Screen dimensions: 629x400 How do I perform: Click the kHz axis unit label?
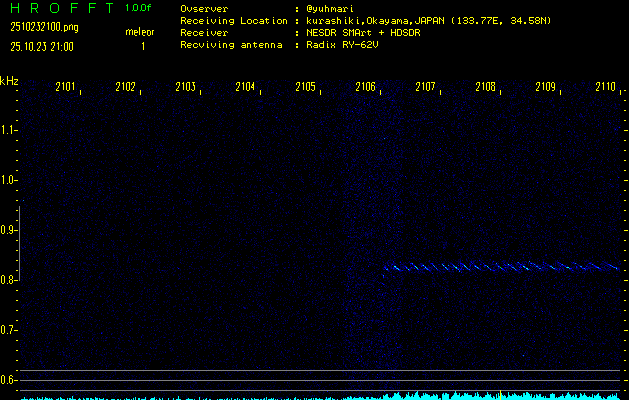coord(9,81)
